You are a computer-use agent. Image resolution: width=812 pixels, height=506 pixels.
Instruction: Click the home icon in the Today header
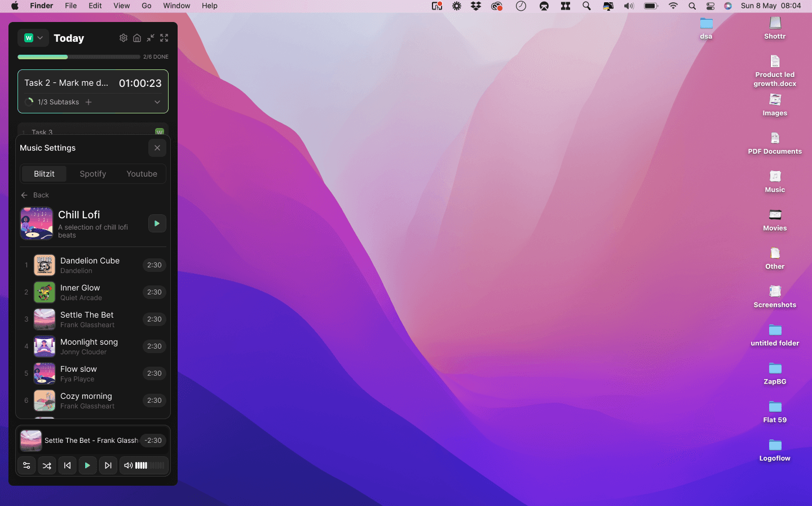coord(137,38)
